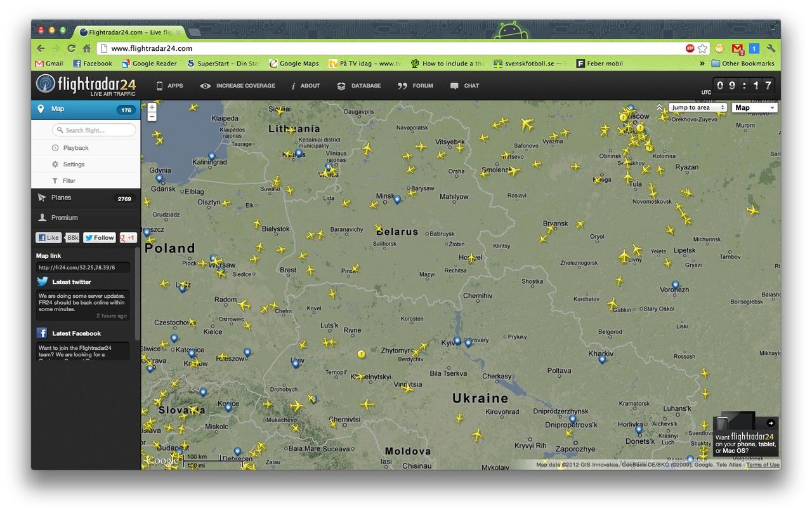Go back with browser back arrow
The height and width of the screenshot is (513, 812).
coord(41,48)
